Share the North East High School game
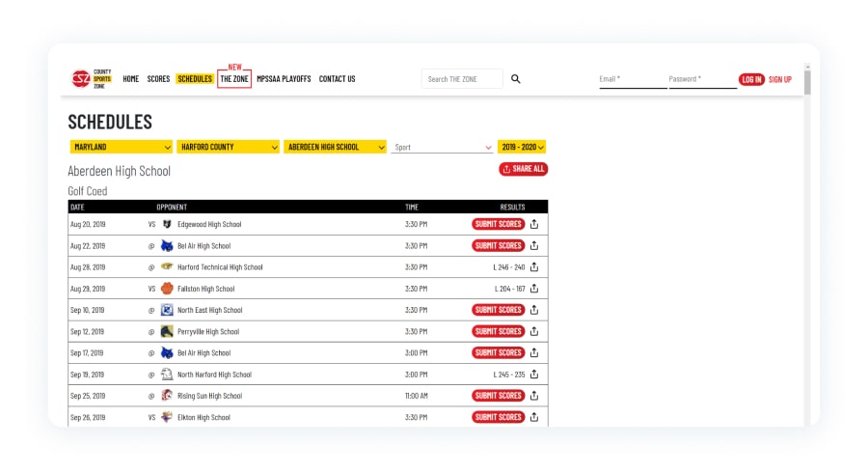This screenshot has width=868, height=473. pos(534,310)
